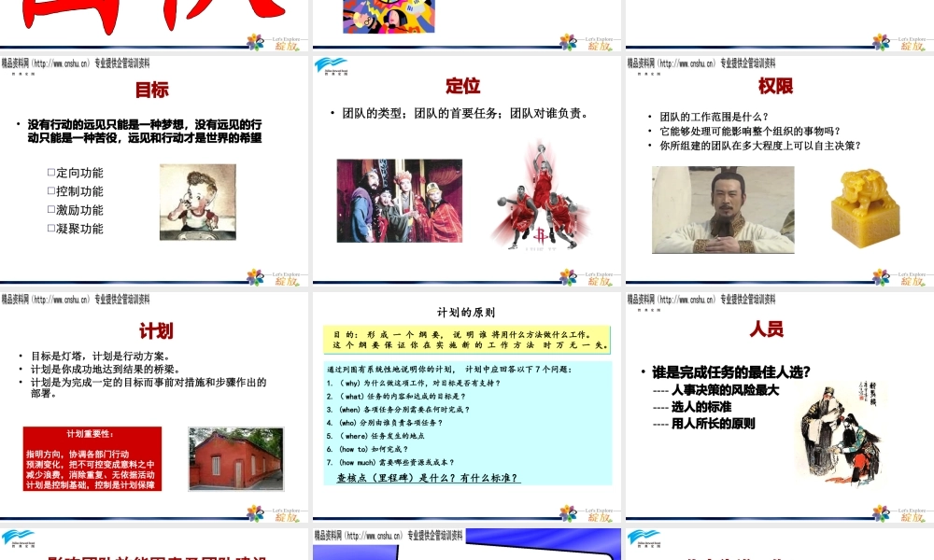Screen dimensions: 934x560
Task: Click the colorful abstract artwork in top slide
Action: [389, 16]
